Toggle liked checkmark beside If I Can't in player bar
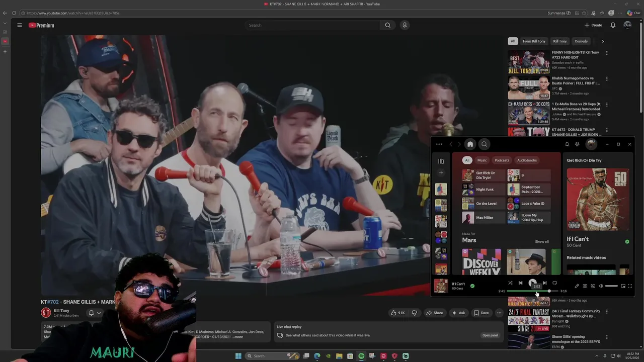 click(472, 286)
